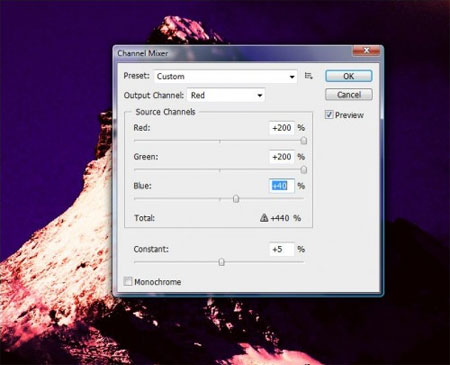Toggle the Preview checkbox
The width and height of the screenshot is (450, 365).
click(x=329, y=115)
